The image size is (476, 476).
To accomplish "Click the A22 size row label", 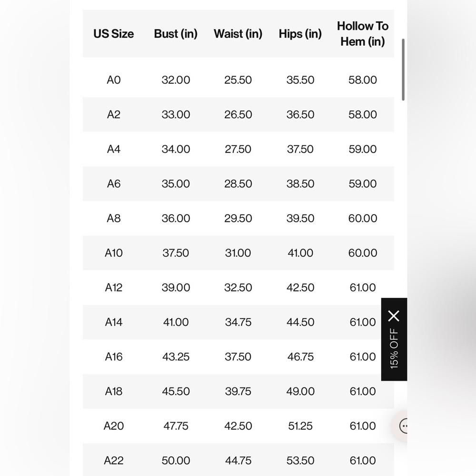I will [114, 460].
